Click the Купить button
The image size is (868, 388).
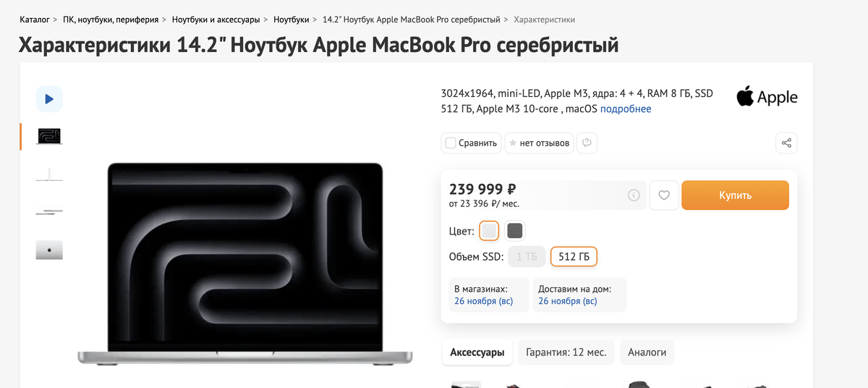[735, 195]
